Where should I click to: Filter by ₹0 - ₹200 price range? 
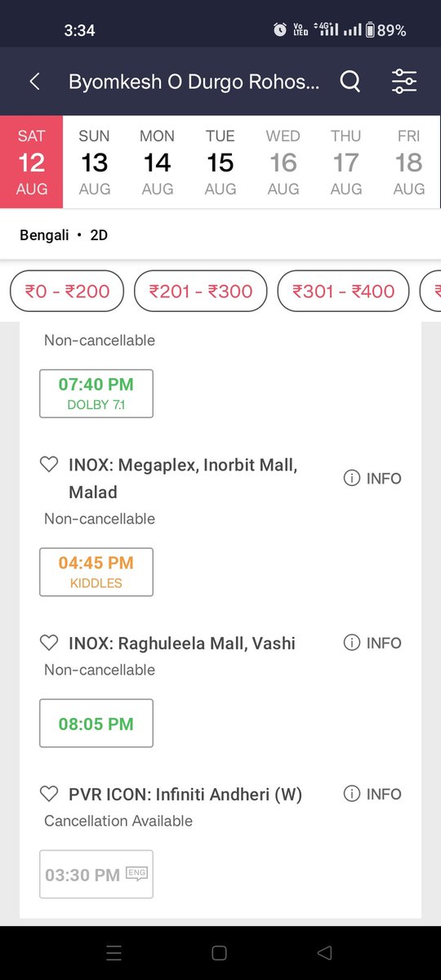66,291
